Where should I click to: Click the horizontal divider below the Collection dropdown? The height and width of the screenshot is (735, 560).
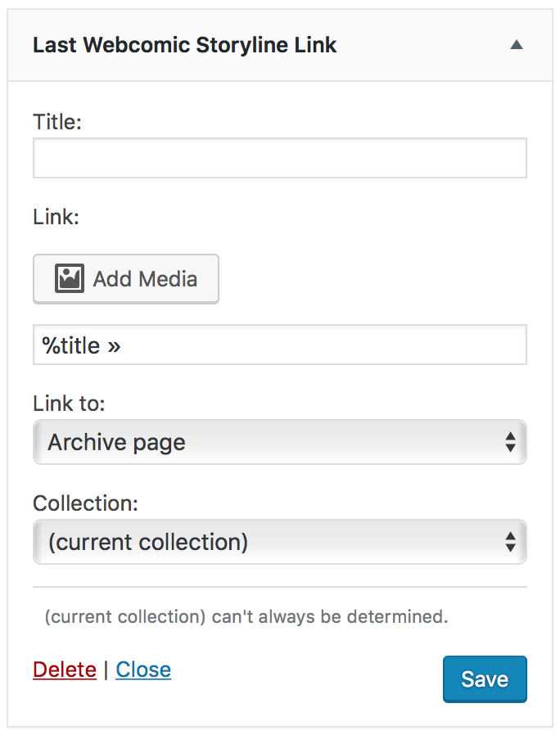coord(279,587)
